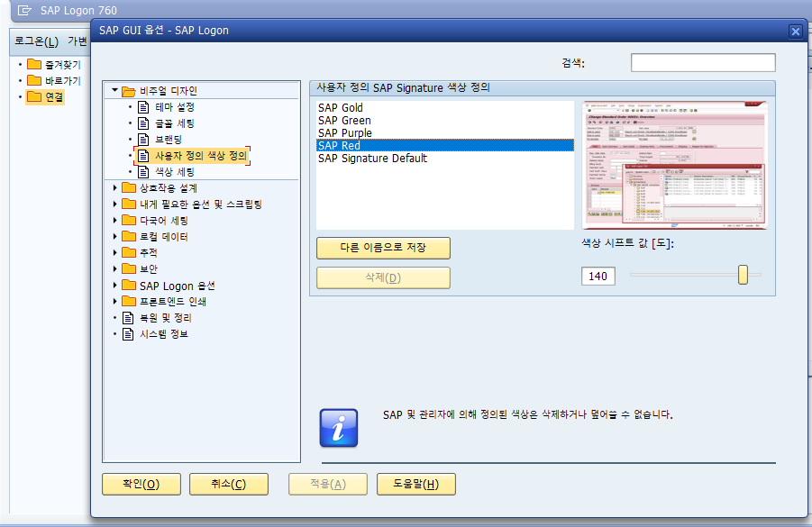This screenshot has width=812, height=527.
Task: Click the document icon beside 사용자 정의 색상 정의
Action: point(143,156)
